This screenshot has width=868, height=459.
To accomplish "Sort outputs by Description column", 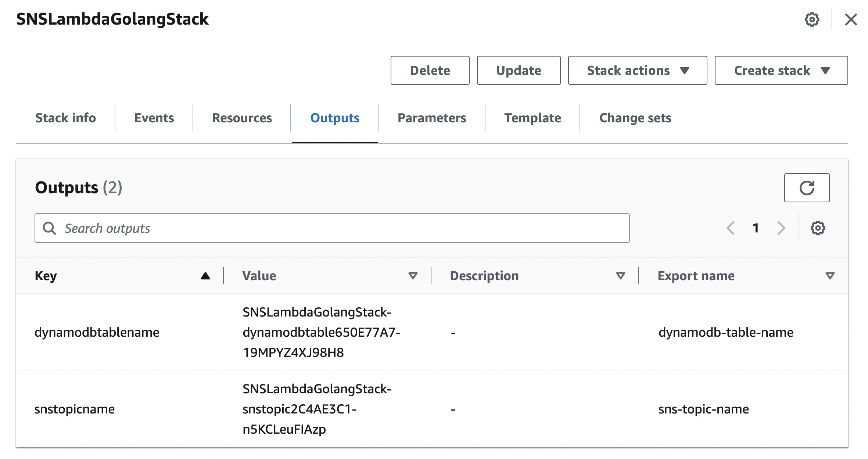I will point(621,276).
